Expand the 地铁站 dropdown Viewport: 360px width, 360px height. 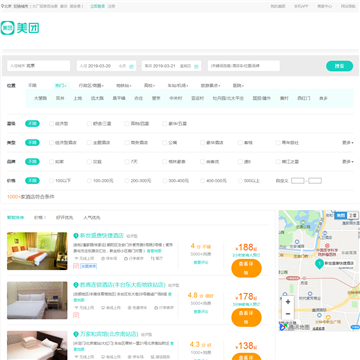tap(124, 86)
